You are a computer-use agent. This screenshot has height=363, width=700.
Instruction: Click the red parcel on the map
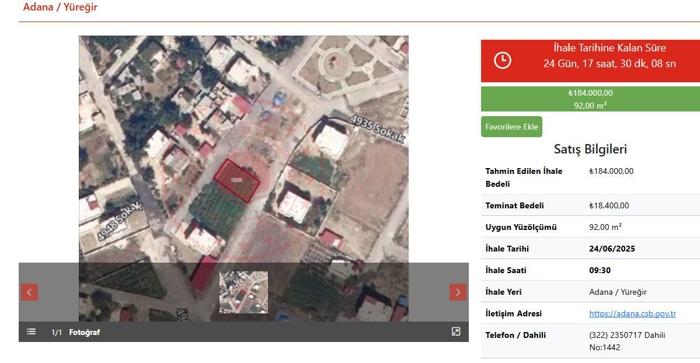(x=237, y=180)
